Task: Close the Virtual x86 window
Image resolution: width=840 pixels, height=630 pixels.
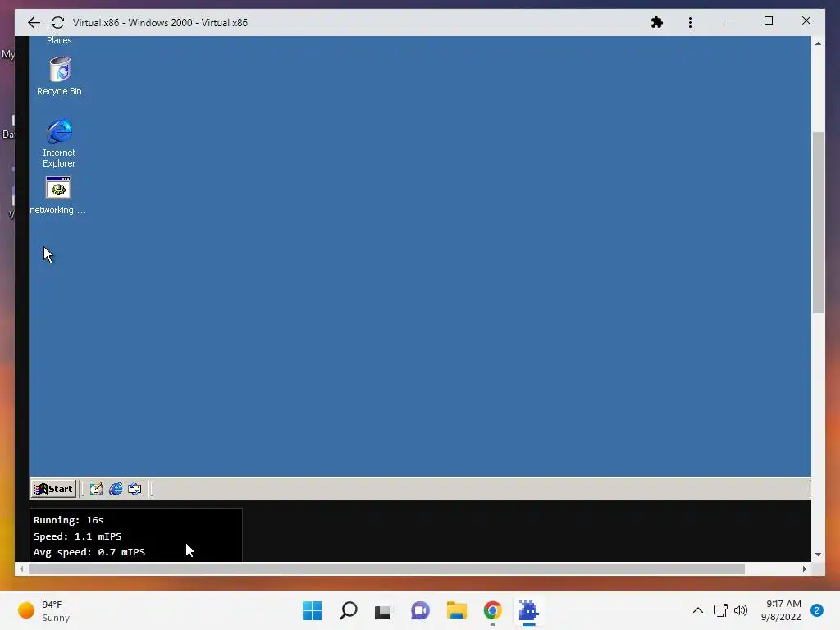Action: tap(806, 21)
